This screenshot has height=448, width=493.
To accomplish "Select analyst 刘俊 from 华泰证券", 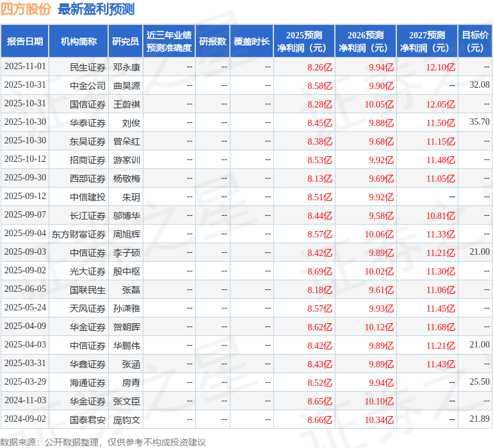I will [131, 122].
